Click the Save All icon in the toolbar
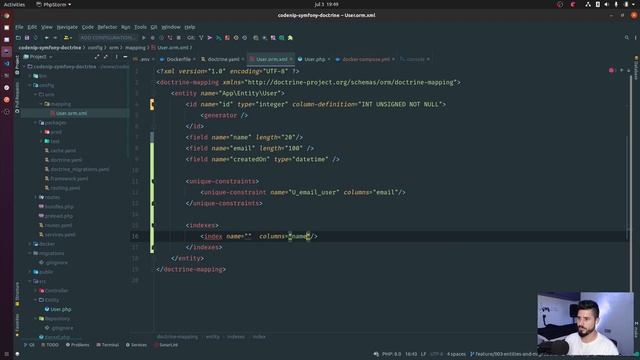Viewport: 640px width, 360px height. 27,38
